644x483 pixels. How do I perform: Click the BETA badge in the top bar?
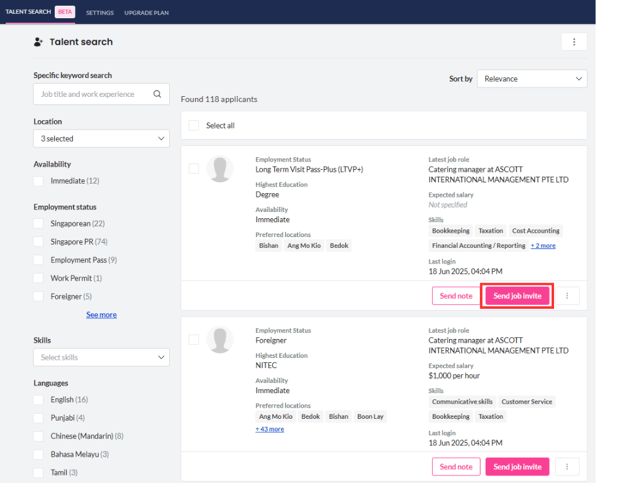(65, 12)
